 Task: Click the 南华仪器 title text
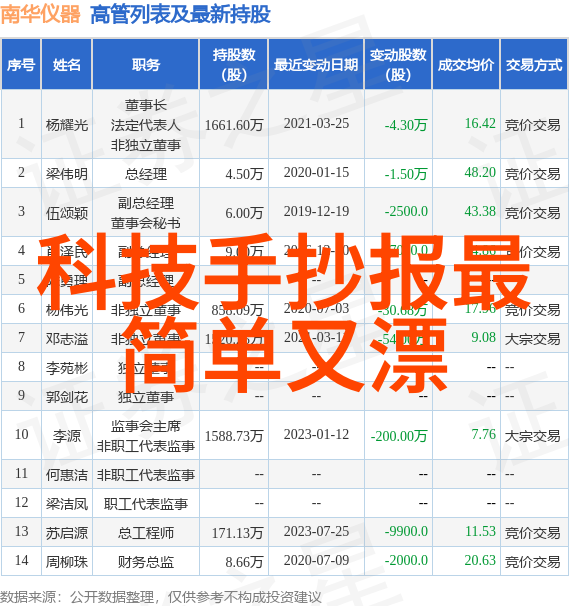(41, 15)
